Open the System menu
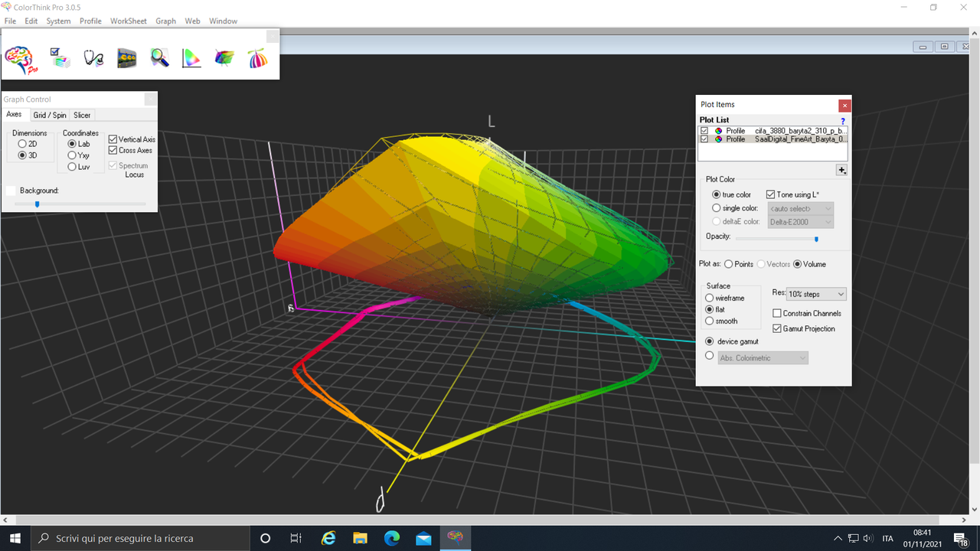This screenshot has height=551, width=980. [58, 21]
